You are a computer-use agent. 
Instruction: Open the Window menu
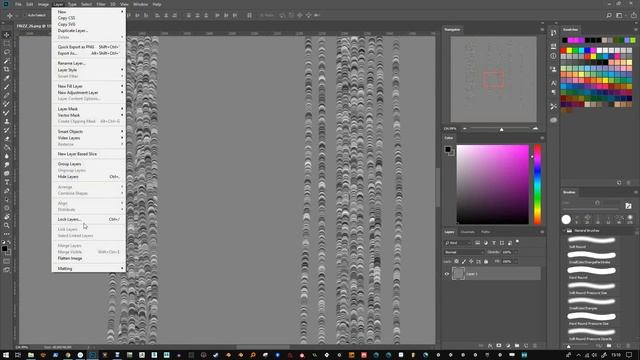click(140, 4)
